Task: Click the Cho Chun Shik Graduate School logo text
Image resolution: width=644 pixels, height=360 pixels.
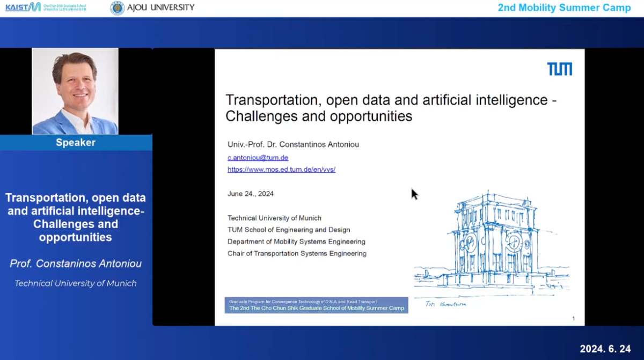Action: (64, 8)
